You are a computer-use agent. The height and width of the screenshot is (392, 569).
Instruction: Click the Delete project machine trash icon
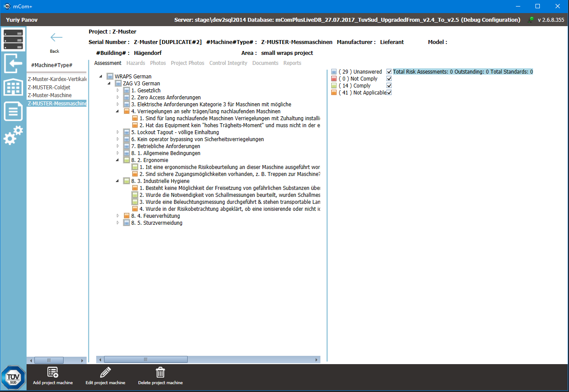pyautogui.click(x=160, y=372)
